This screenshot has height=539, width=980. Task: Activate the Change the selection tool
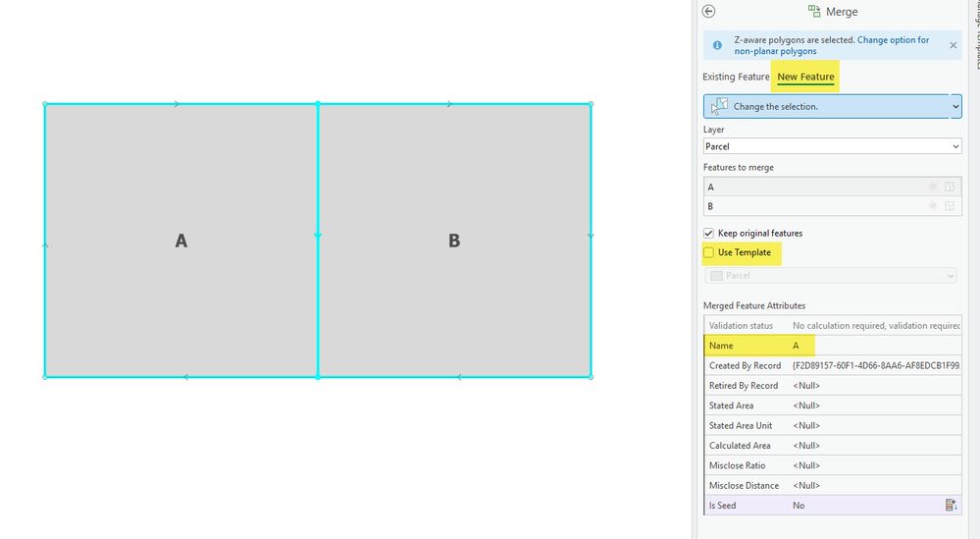pyautogui.click(x=826, y=106)
